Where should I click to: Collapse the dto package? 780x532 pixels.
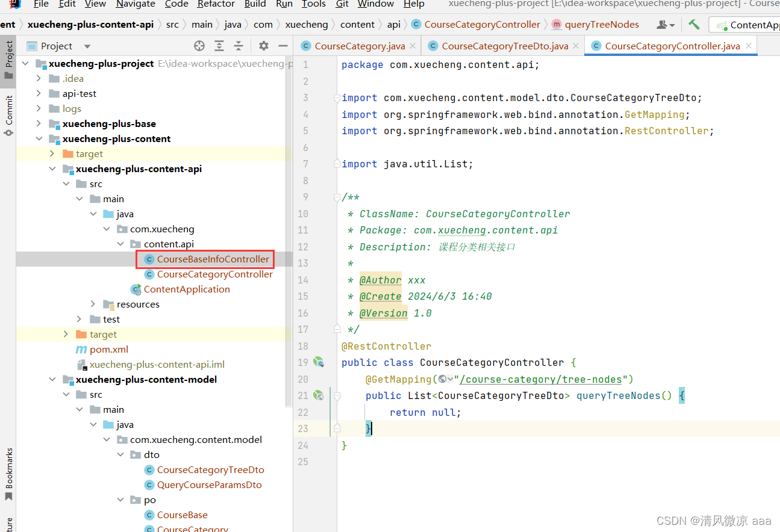(x=120, y=454)
